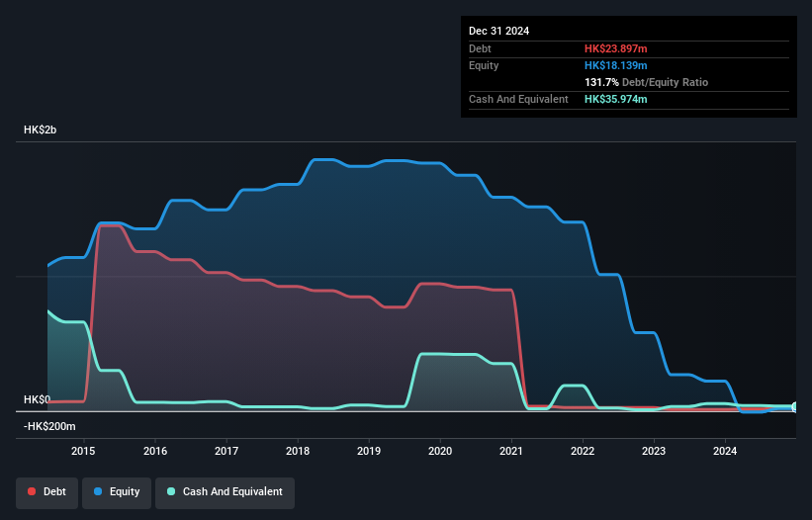Toggle the Debt series legend button

pos(47,492)
